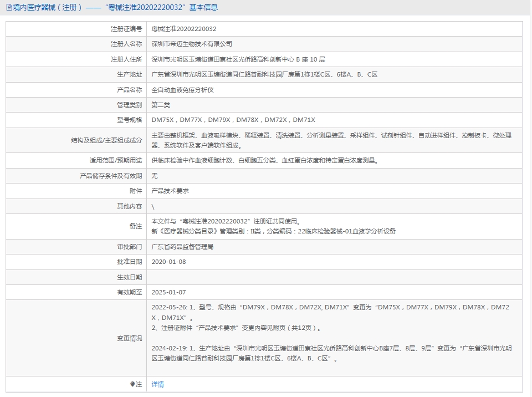Click the 有效期至 label
532x397 pixels.
(129, 292)
